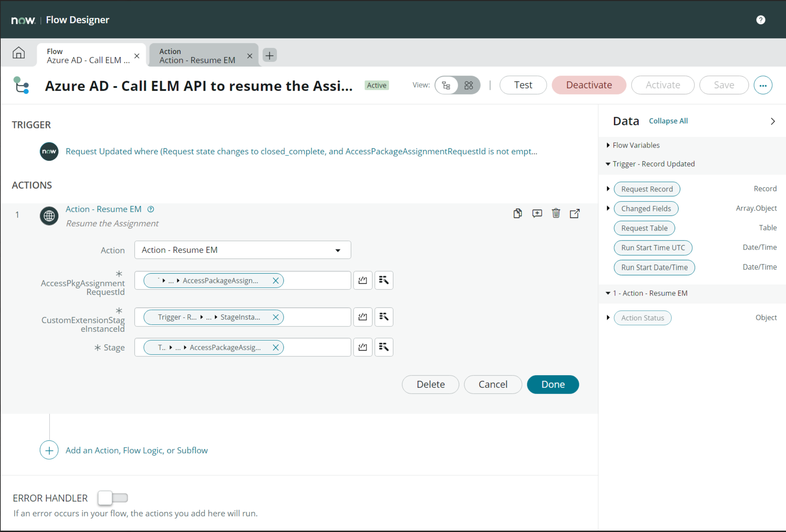The width and height of the screenshot is (786, 532).
Task: Switch to tree view layout
Action: [446, 85]
